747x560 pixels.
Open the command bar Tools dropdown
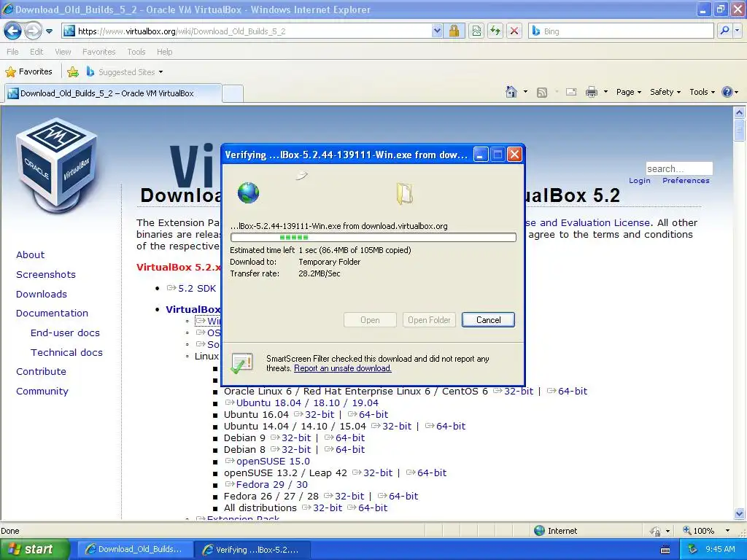point(702,92)
